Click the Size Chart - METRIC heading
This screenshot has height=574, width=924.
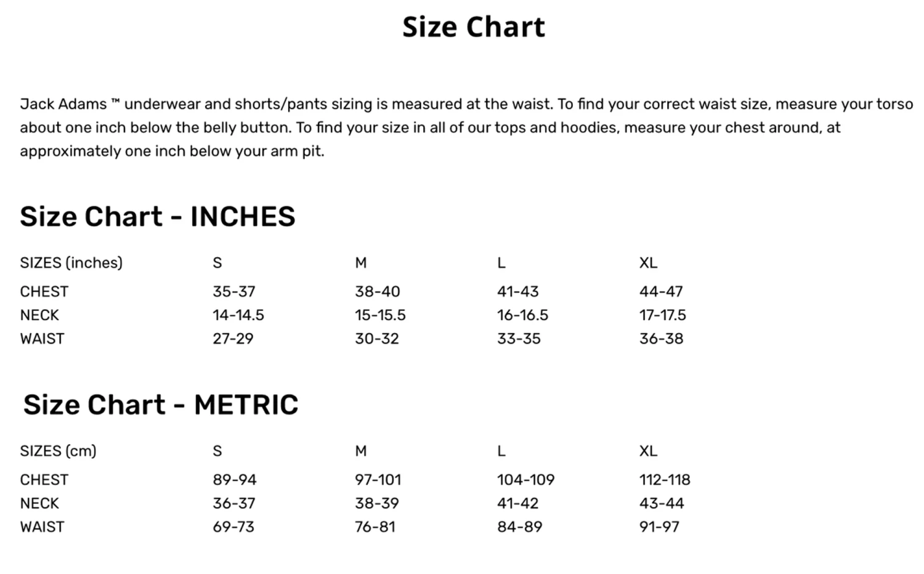point(160,405)
